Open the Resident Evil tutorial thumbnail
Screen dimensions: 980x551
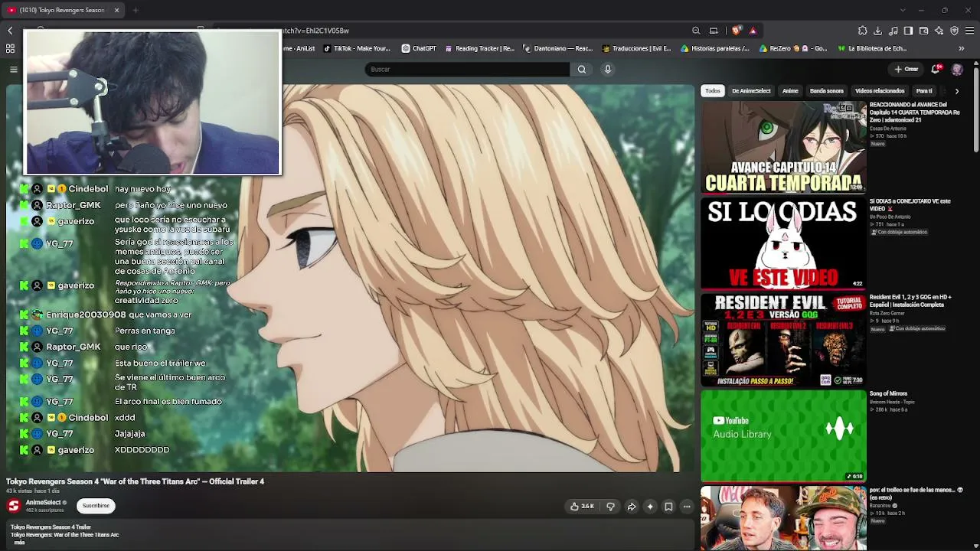pos(783,340)
